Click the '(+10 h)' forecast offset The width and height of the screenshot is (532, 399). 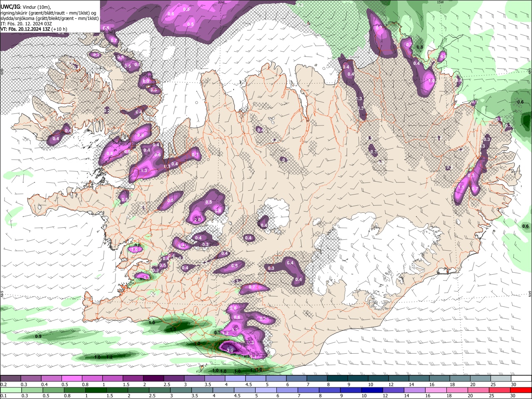[60, 29]
